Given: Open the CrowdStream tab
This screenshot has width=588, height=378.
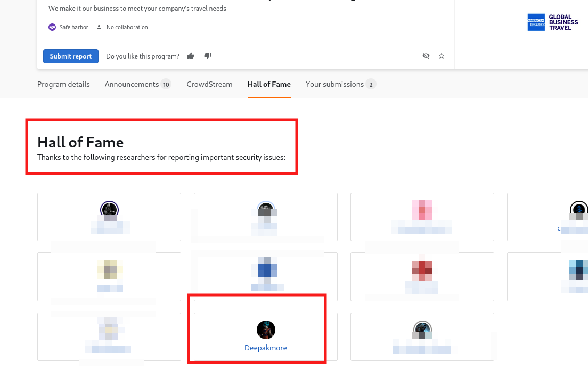Looking at the screenshot, I should (210, 84).
